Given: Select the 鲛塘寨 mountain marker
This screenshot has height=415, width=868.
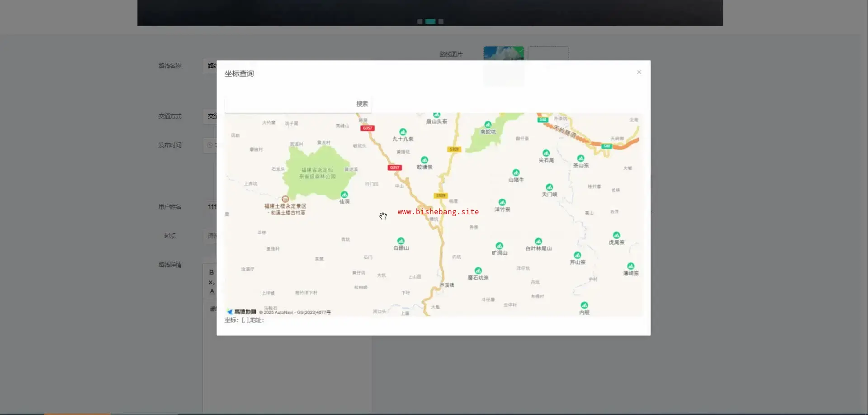Looking at the screenshot, I should 424,160.
